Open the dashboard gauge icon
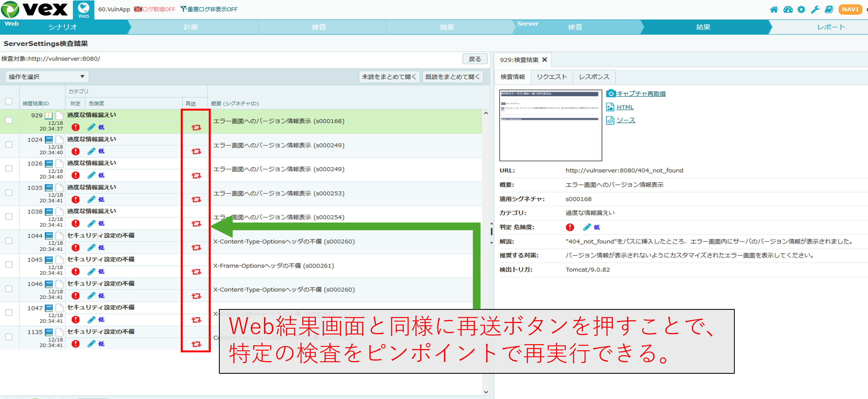Viewport: 868px width, 399px height. pos(788,9)
